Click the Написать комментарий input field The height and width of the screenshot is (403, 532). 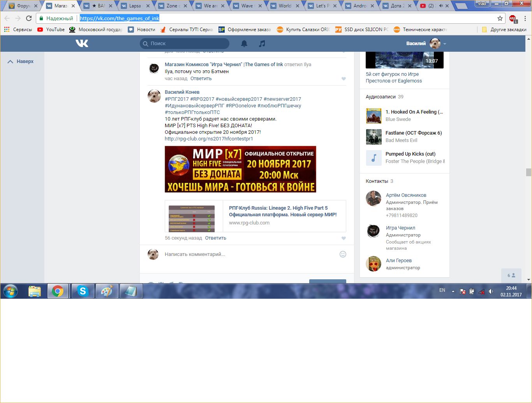click(249, 254)
